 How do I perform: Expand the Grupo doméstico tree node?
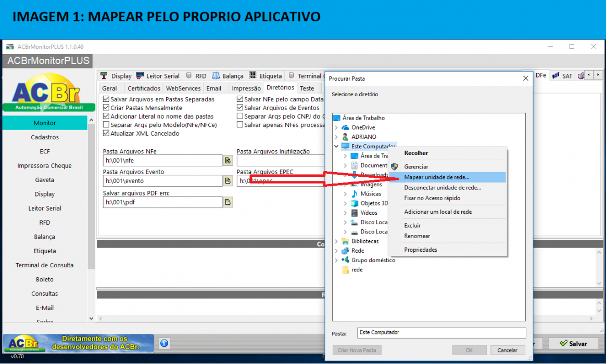coord(336,260)
